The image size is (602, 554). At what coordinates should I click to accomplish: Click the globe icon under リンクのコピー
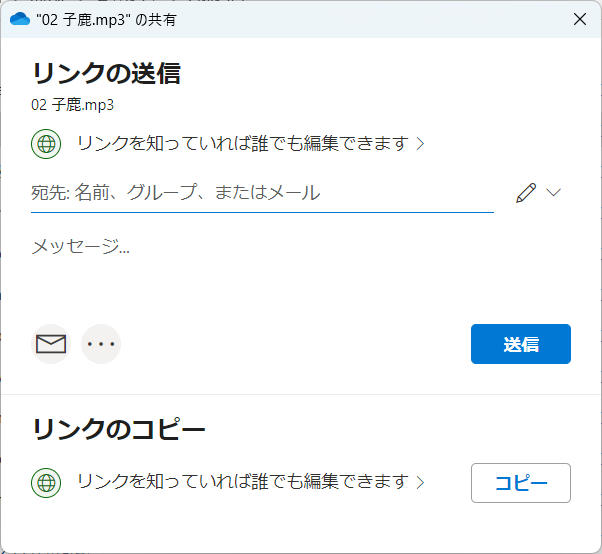coord(46,483)
